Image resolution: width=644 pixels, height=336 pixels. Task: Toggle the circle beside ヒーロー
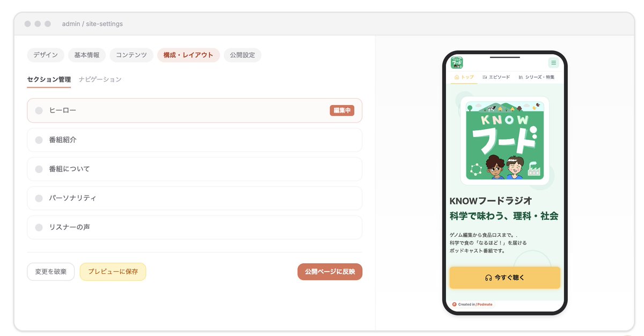coord(39,110)
